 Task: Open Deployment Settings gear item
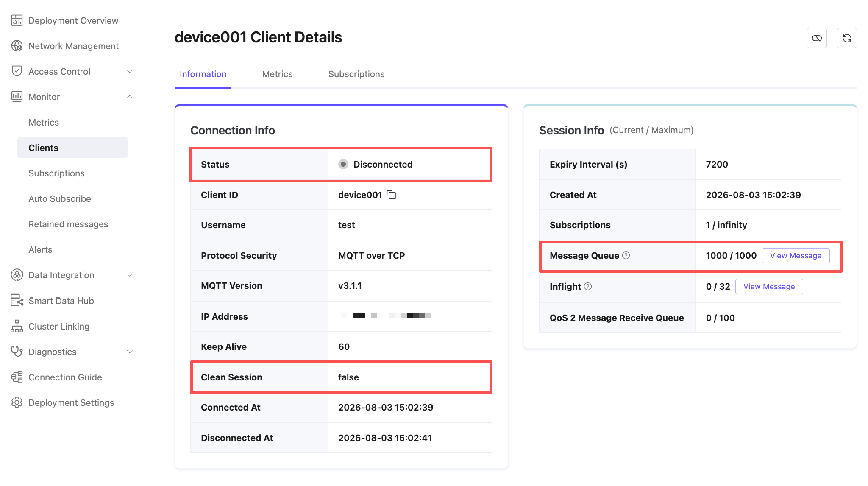tap(71, 402)
